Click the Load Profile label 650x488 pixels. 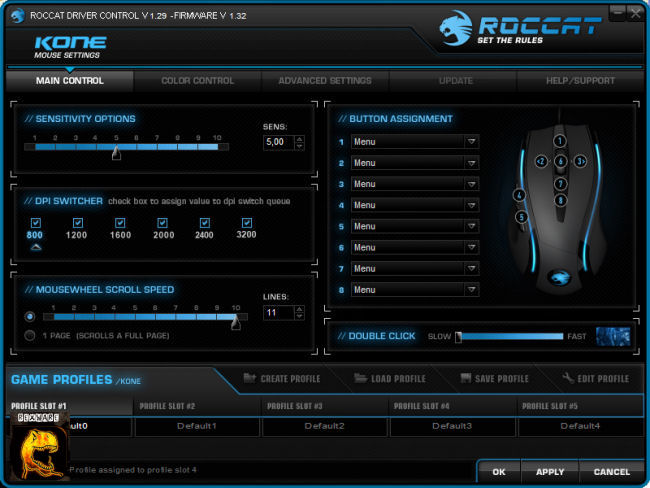tap(398, 379)
